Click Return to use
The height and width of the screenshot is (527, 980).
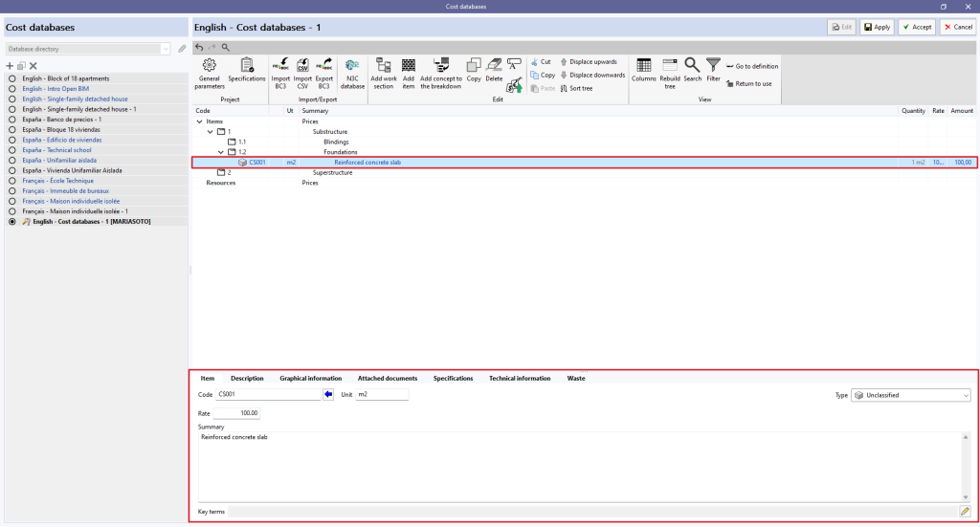(x=748, y=83)
